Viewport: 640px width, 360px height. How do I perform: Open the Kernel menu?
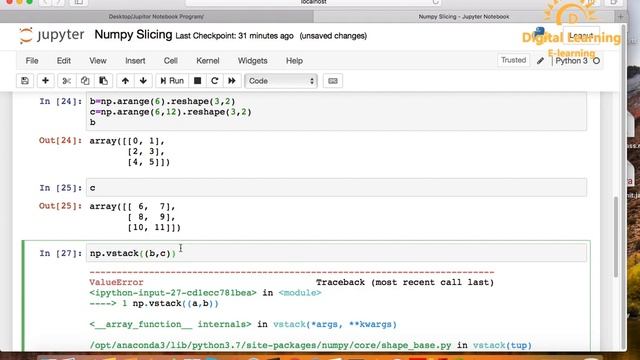coord(208,61)
